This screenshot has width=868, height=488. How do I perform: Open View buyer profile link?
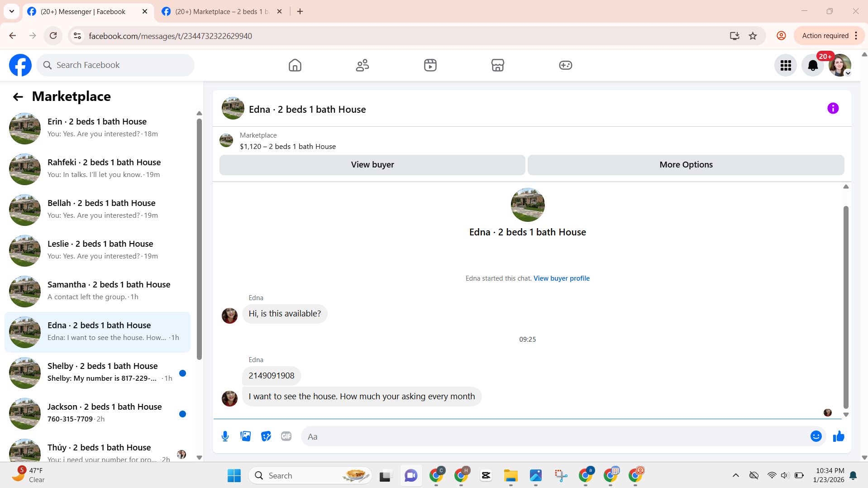click(x=561, y=278)
